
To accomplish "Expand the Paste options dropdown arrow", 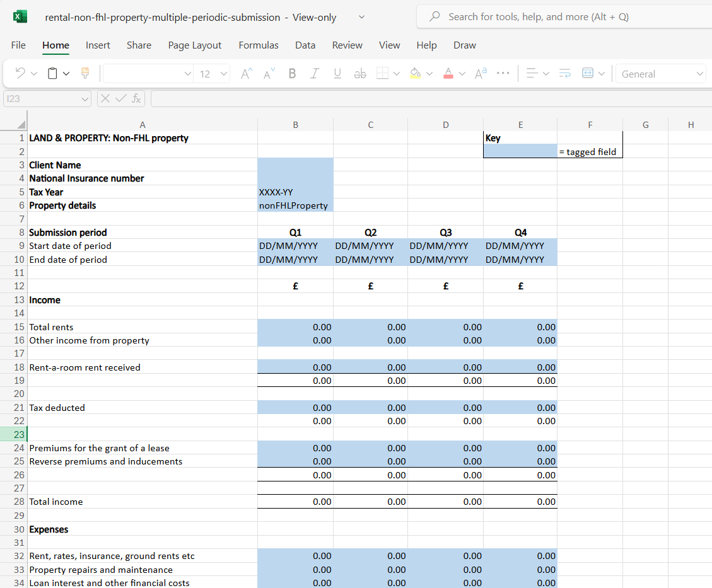I will 66,74.
